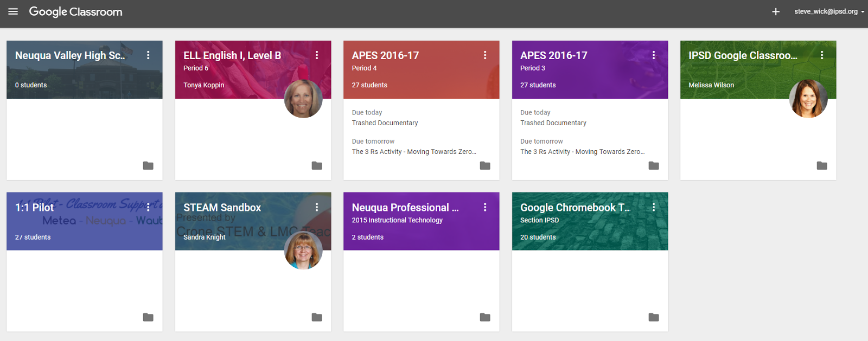868x341 pixels.
Task: Open ELL English I three-dot menu
Action: (x=317, y=55)
